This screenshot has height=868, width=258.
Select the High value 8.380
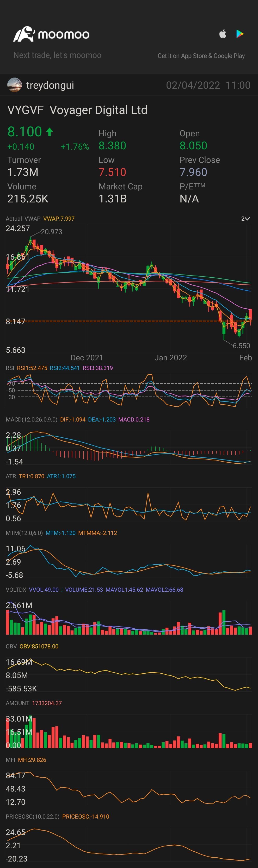tap(112, 145)
